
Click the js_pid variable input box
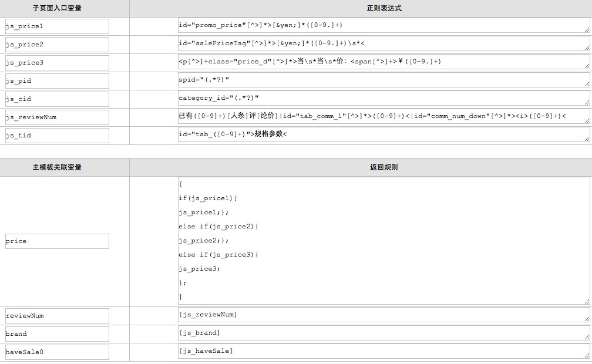57,81
